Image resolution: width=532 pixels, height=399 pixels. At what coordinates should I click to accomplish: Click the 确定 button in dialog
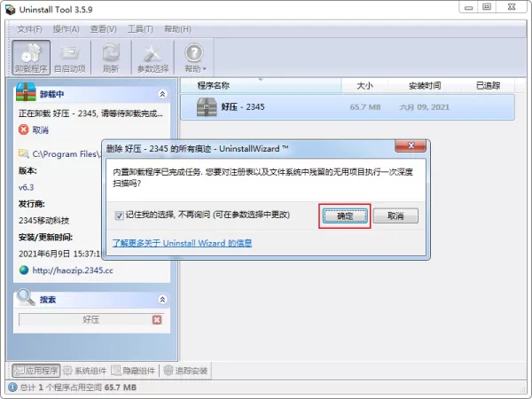pyautogui.click(x=345, y=215)
